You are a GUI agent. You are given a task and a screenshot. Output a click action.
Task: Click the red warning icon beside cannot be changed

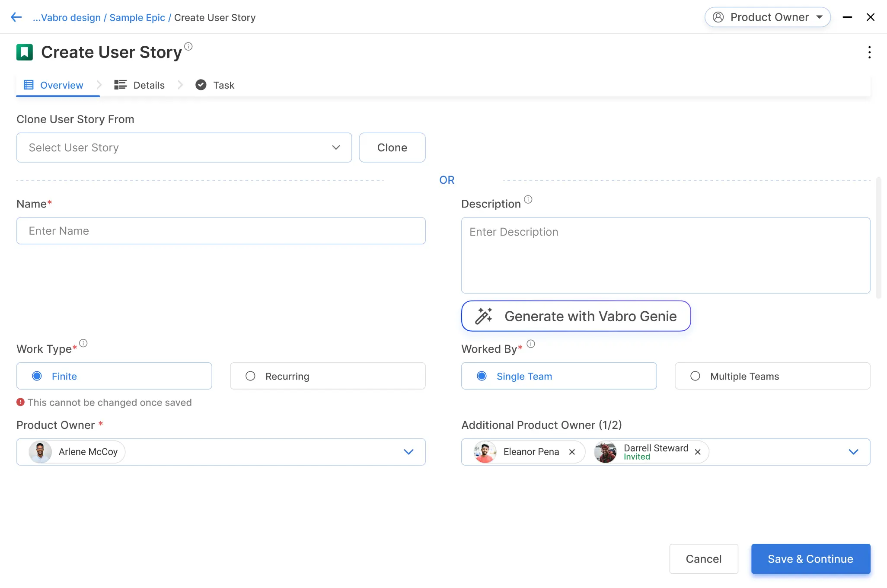pos(20,402)
